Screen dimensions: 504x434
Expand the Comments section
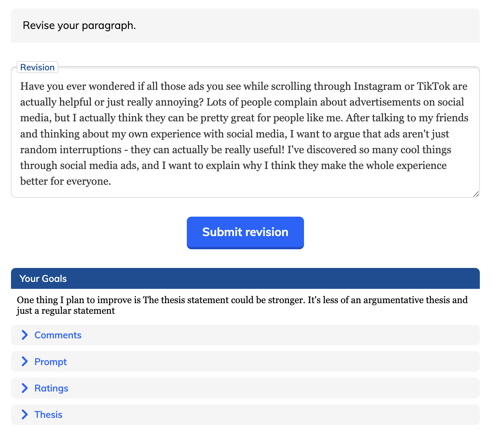tap(58, 335)
